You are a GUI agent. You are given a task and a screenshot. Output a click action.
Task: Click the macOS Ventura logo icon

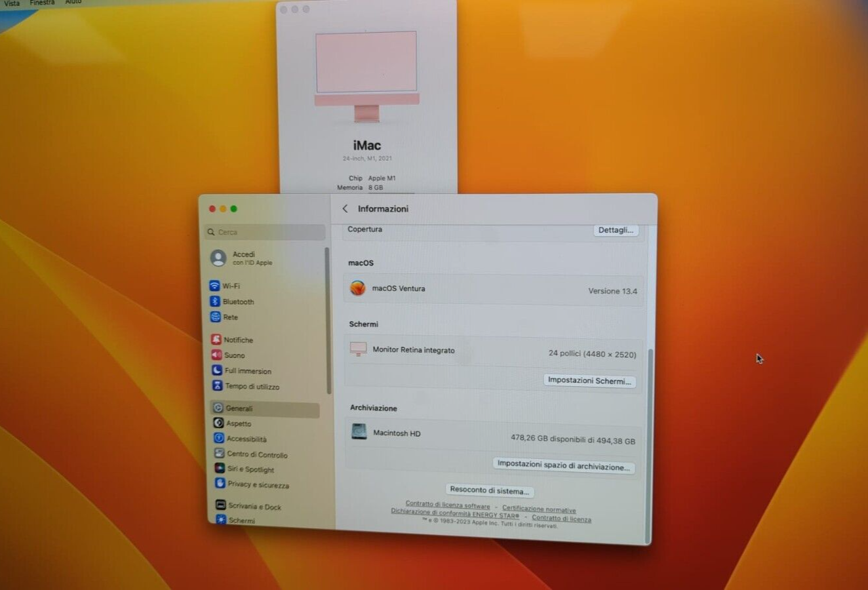pyautogui.click(x=358, y=288)
